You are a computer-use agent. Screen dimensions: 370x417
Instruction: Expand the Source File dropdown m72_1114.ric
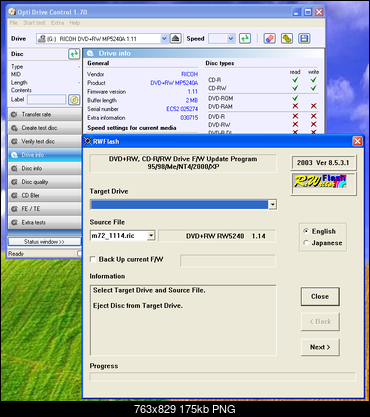151,236
